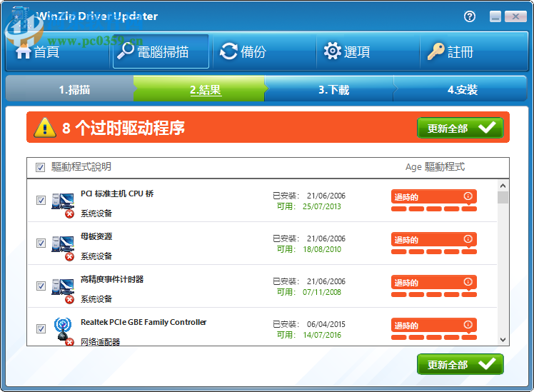Open info icon for PCI 标准主机 CPU 桥
This screenshot has width=534, height=392.
click(x=468, y=196)
